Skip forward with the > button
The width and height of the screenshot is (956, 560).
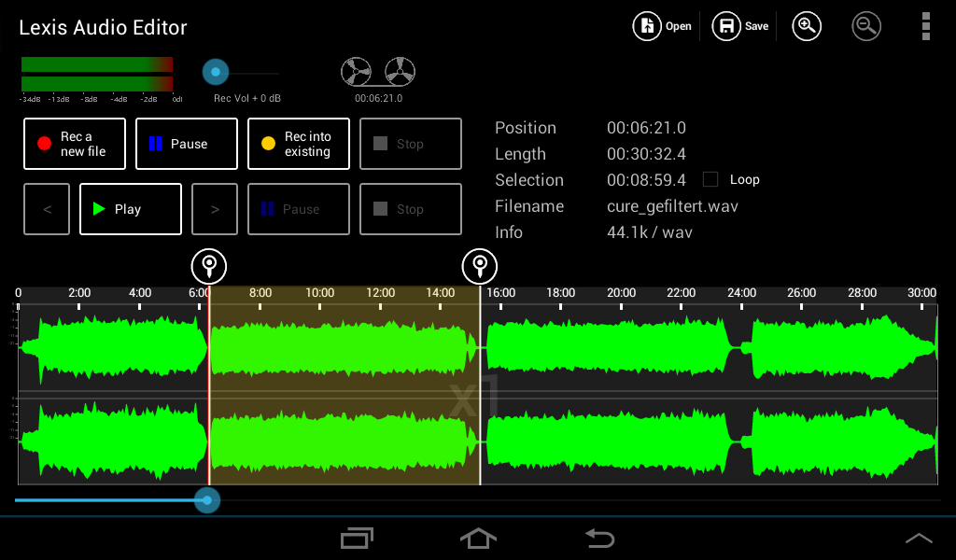(x=215, y=209)
